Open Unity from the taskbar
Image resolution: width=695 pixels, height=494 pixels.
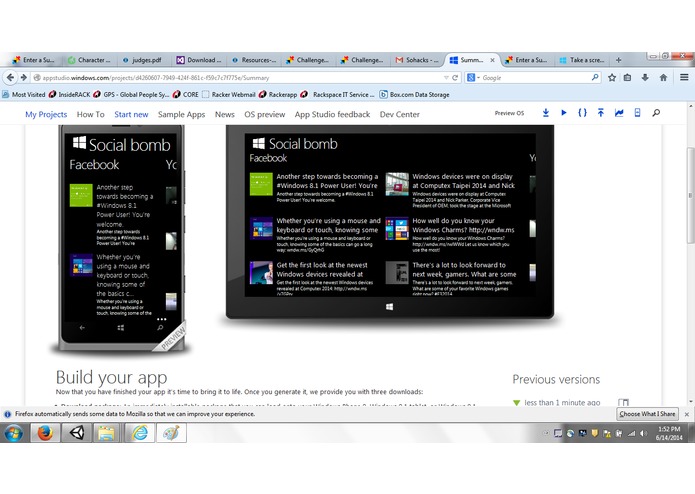77,433
